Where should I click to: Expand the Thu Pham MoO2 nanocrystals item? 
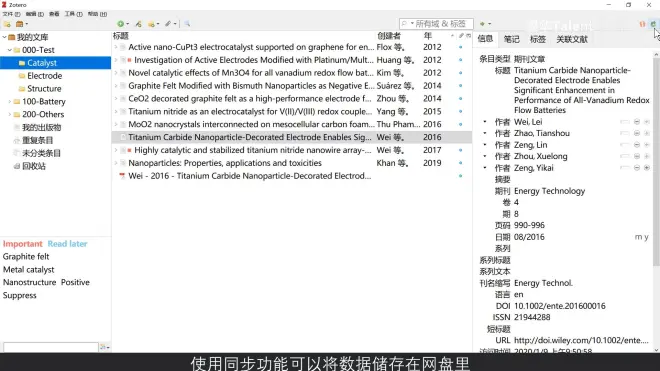point(116,124)
